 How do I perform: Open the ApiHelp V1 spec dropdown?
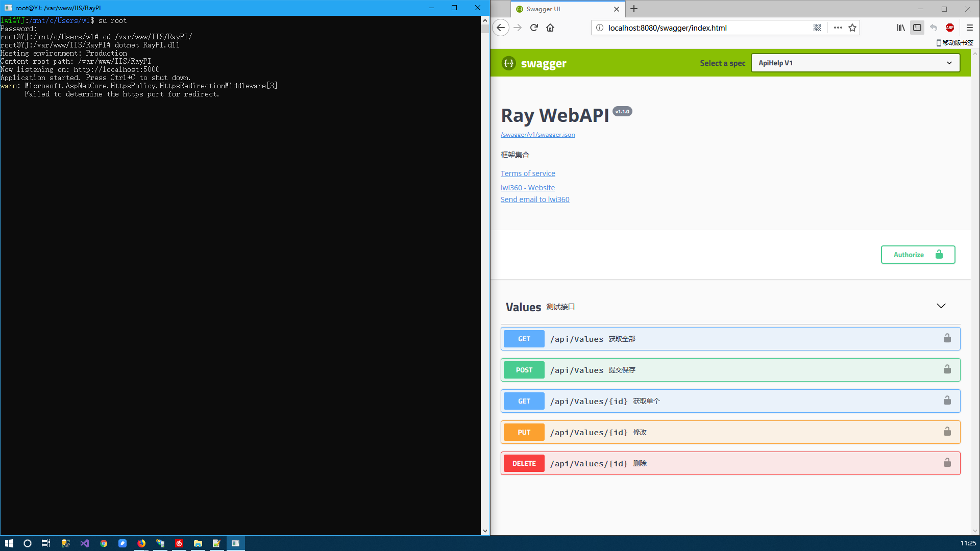(855, 63)
